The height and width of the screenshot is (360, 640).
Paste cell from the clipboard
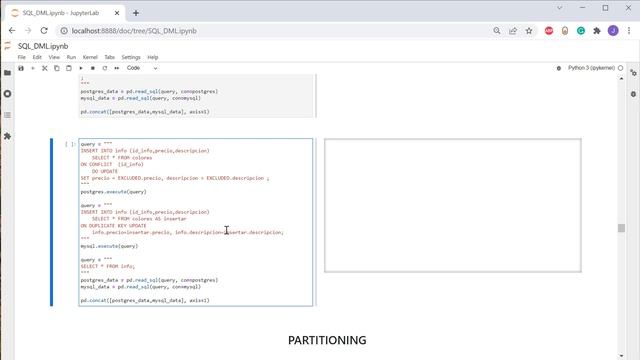69,68
